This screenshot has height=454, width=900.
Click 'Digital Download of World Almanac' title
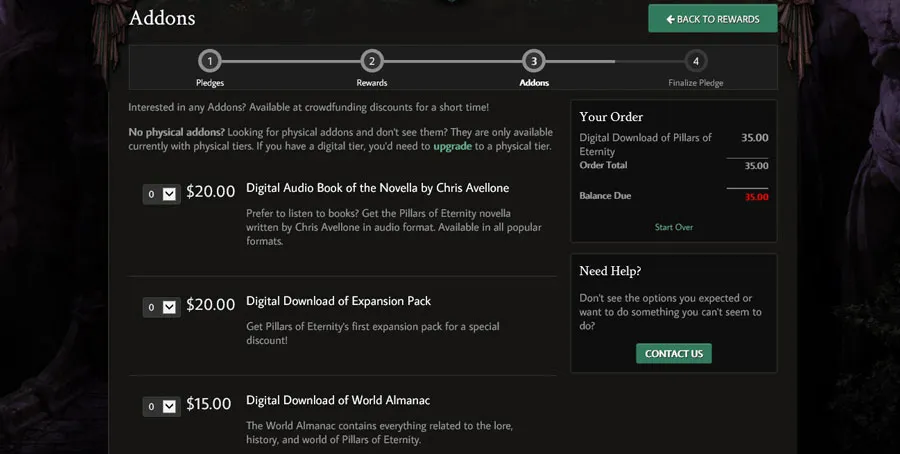(x=338, y=401)
